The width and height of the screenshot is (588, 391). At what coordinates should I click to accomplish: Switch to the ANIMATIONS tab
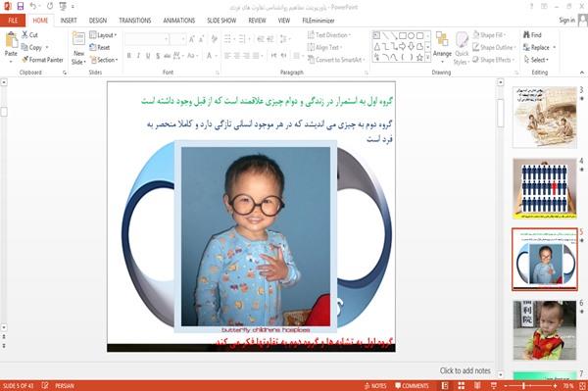click(179, 21)
